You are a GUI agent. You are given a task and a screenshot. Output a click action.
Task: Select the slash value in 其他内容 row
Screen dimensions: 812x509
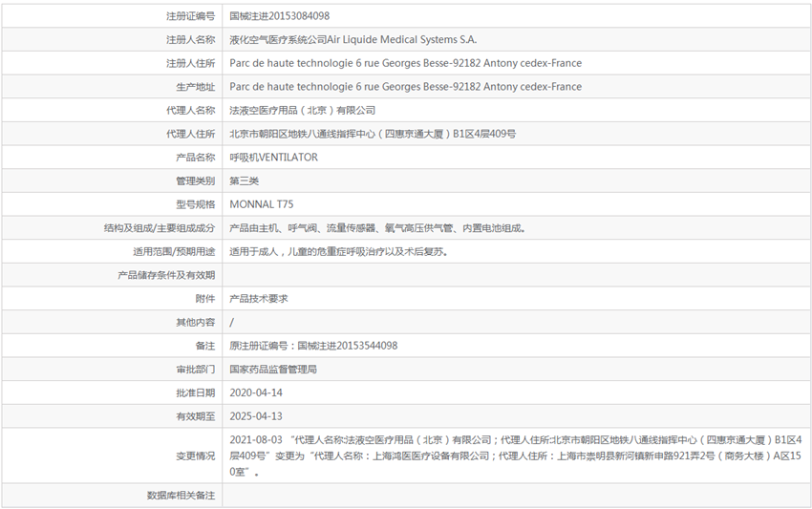coord(231,322)
